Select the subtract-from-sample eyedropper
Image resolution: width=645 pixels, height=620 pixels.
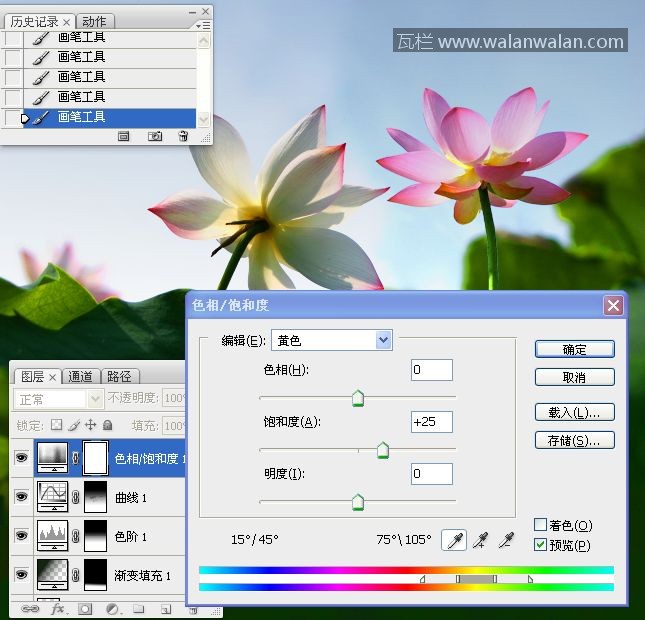tap(507, 540)
